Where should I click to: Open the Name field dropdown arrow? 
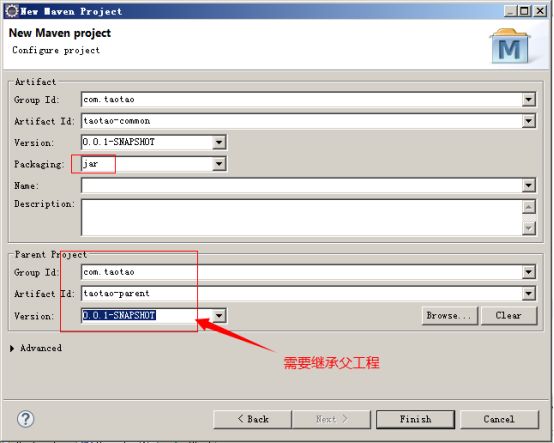(x=529, y=185)
